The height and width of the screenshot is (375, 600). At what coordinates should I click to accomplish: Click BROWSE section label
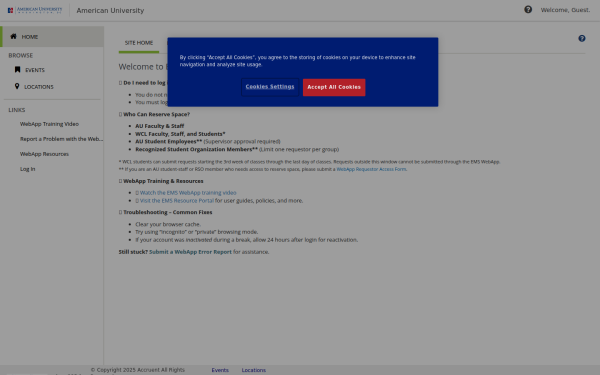[21, 55]
